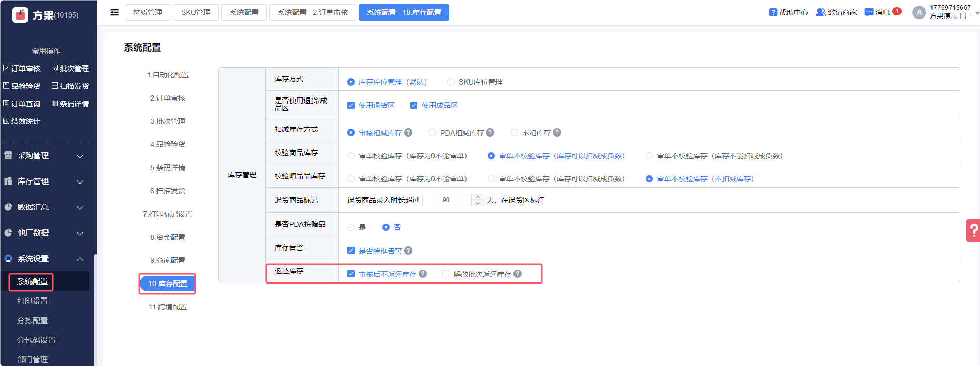Click help icon beside 解散批次返还库存
This screenshot has height=366, width=980.
pyautogui.click(x=518, y=274)
